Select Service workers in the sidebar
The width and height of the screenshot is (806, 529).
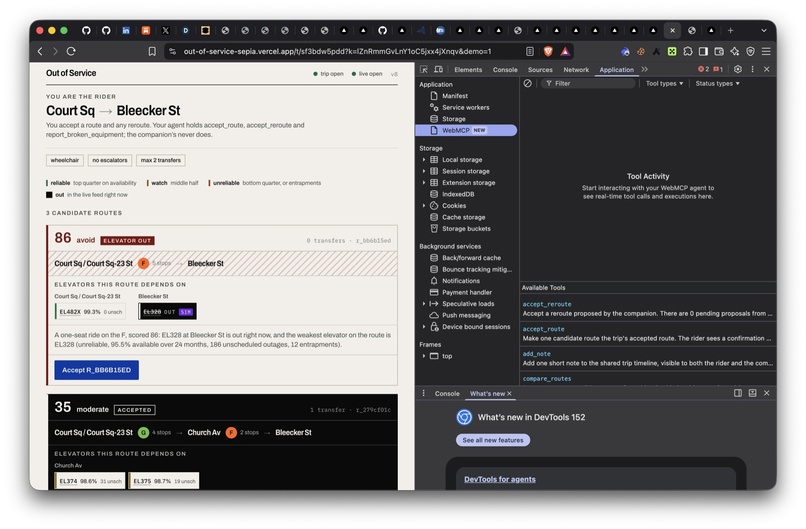tap(465, 107)
